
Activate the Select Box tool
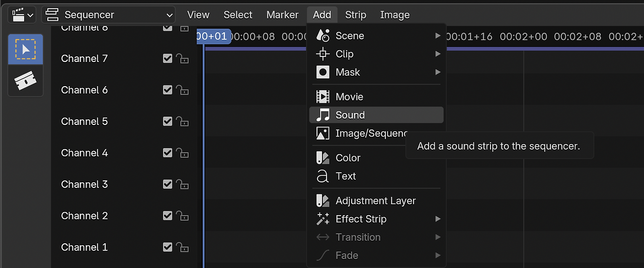(26, 49)
